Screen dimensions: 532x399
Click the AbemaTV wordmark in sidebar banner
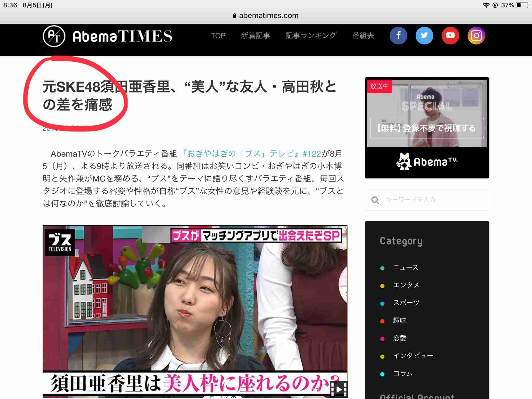click(x=436, y=162)
